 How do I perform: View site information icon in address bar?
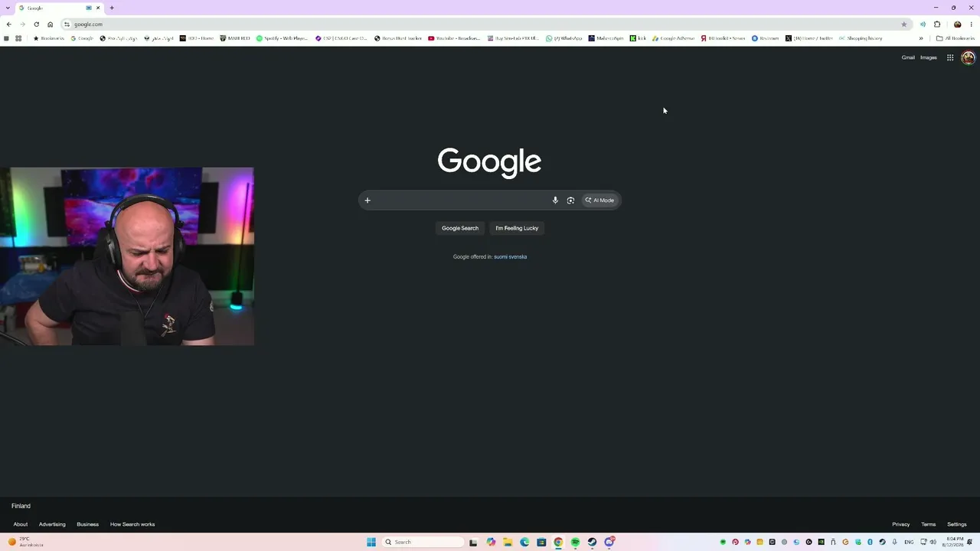[x=67, y=24]
